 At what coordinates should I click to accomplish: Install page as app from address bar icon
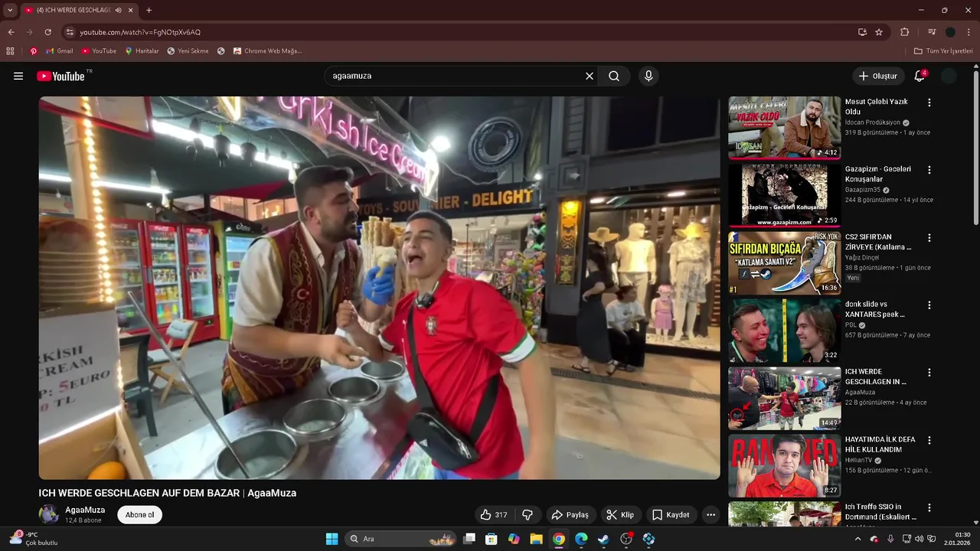pyautogui.click(x=862, y=32)
